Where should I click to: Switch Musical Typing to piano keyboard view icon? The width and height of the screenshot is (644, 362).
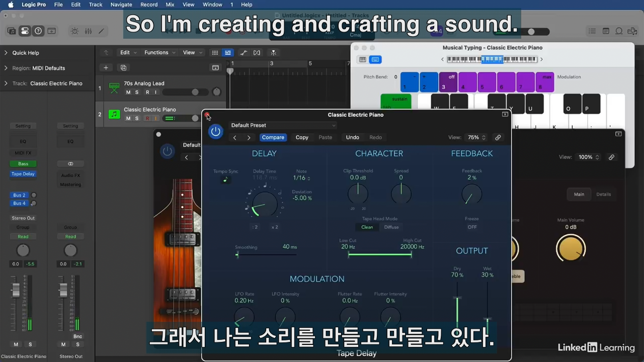pos(362,59)
